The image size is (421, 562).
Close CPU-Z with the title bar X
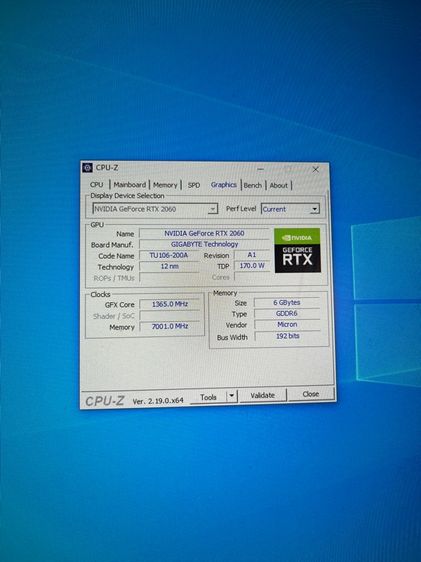(315, 170)
